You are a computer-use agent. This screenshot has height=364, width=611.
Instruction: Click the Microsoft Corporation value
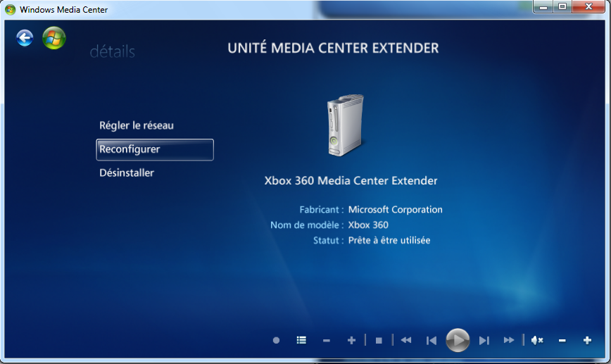[x=395, y=210]
